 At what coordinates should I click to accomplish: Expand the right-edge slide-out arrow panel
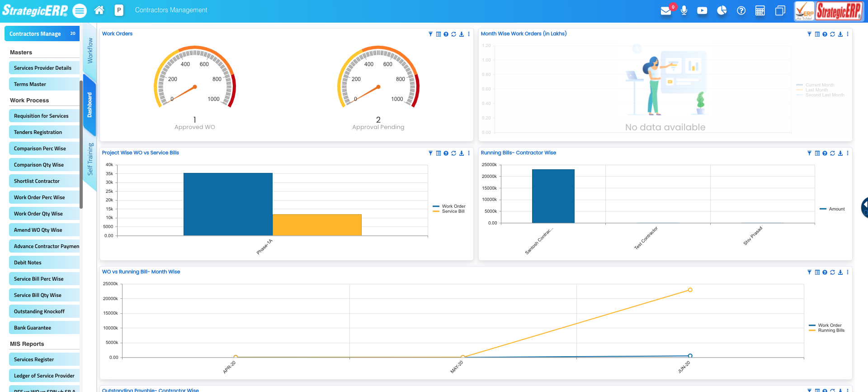click(864, 207)
